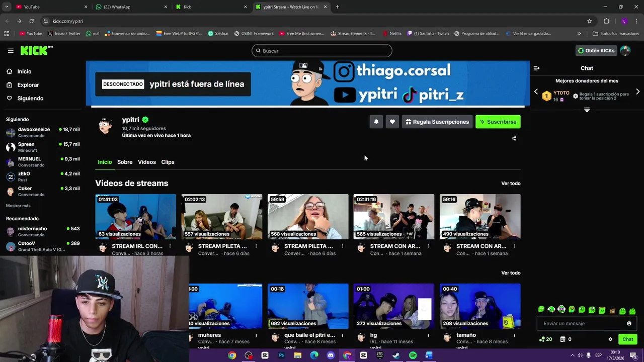Image resolution: width=644 pixels, height=362 pixels.
Task: Click the lower Ver todo link for clips
Action: (511, 273)
